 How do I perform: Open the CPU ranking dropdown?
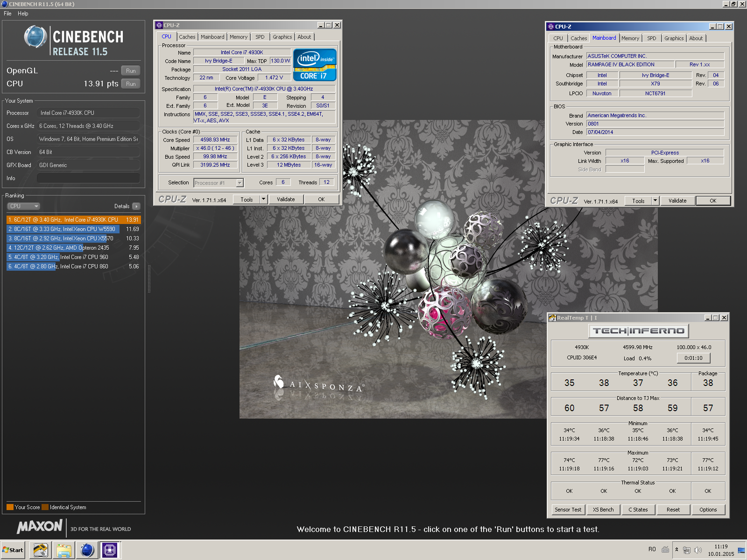tap(23, 206)
